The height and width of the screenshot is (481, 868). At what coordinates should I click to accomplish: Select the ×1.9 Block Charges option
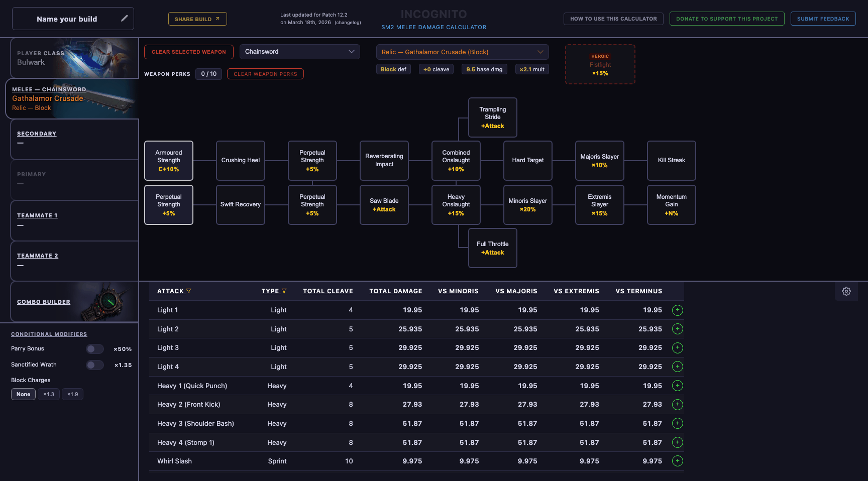click(72, 394)
